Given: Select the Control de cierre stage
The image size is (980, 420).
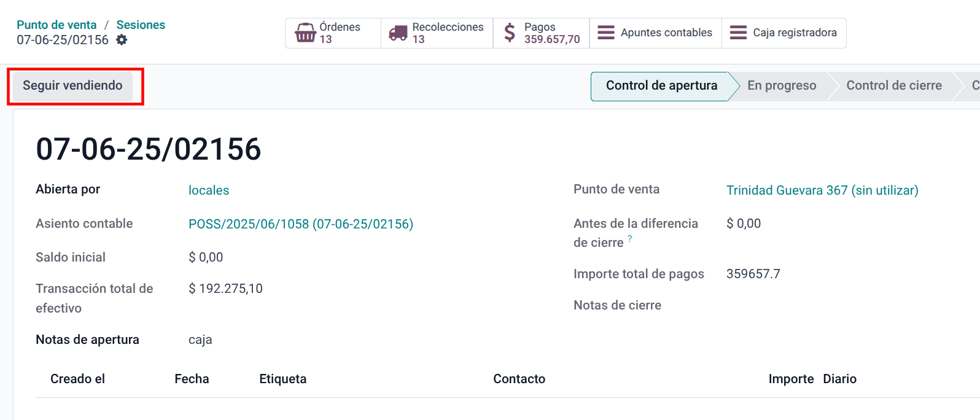Looking at the screenshot, I should [893, 86].
